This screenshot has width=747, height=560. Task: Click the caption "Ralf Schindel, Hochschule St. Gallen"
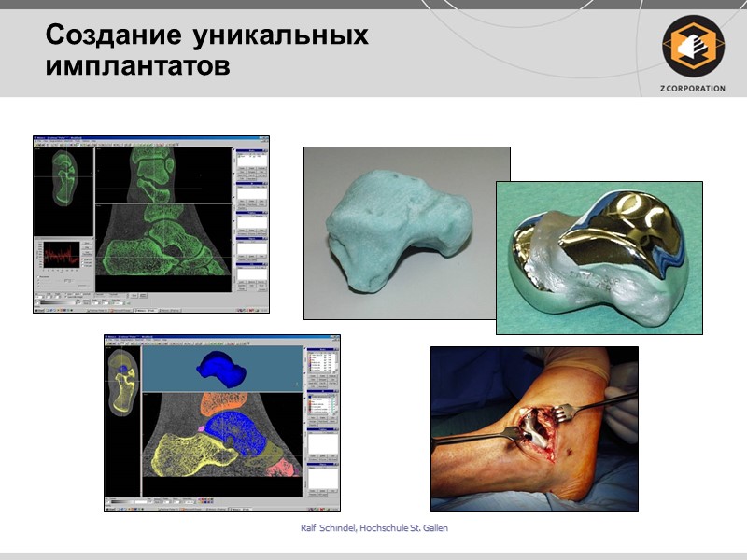pyautogui.click(x=374, y=527)
